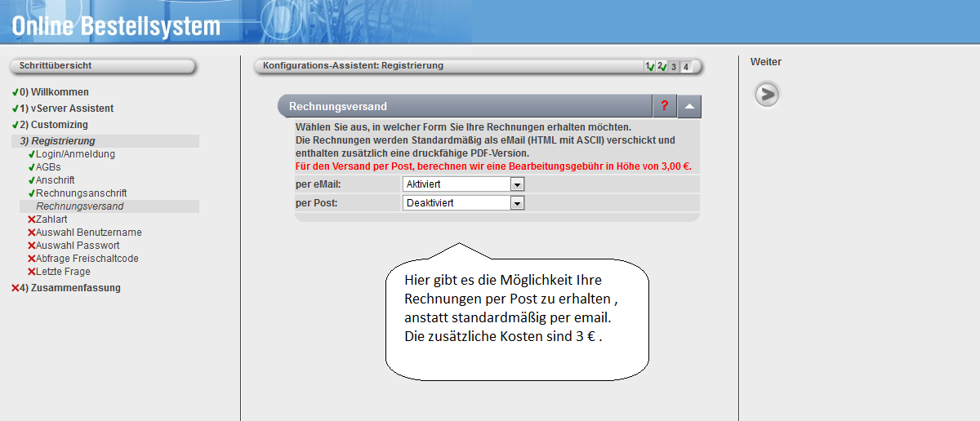Open the Anschrift substep
The width and height of the screenshot is (980, 421).
click(55, 180)
